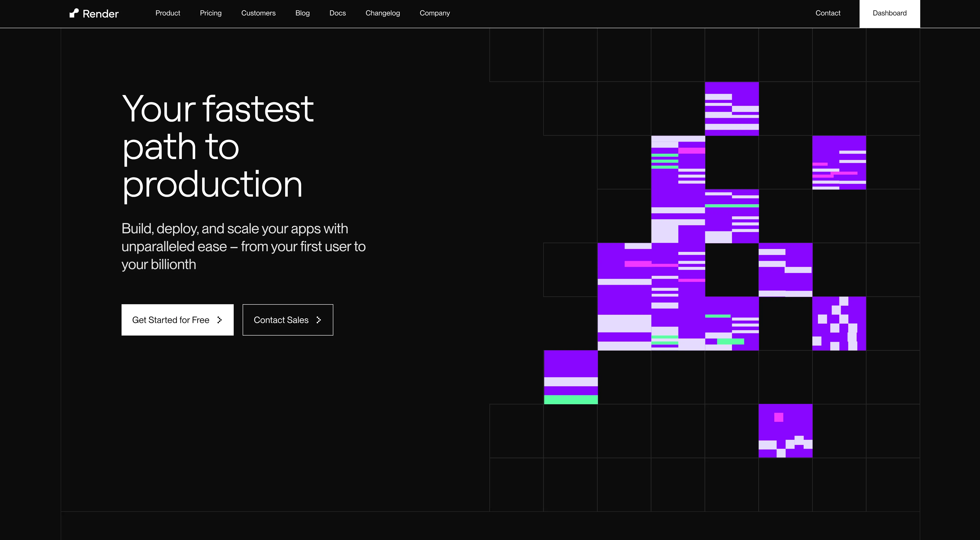Screen dimensions: 980x540
Task: Expand the Company menu
Action: 434,13
